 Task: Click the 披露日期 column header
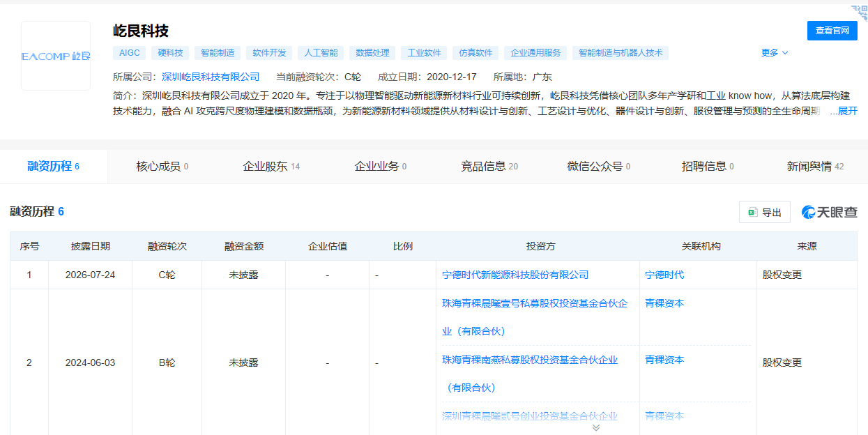pos(90,246)
